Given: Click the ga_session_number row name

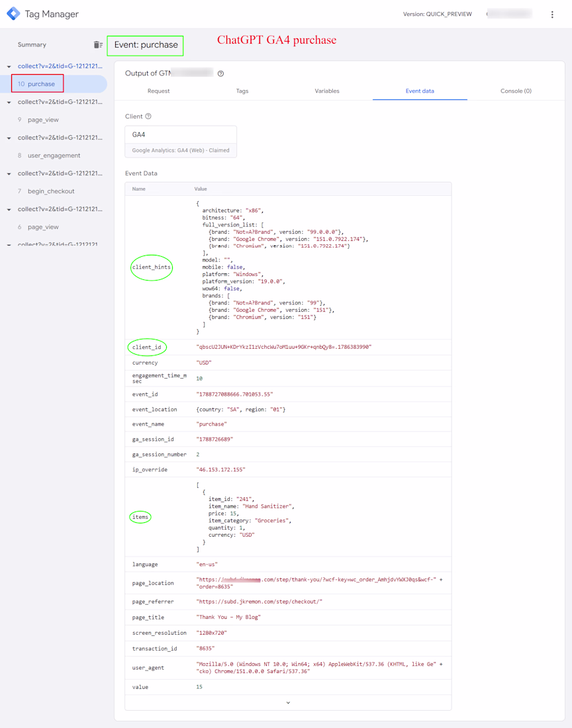Looking at the screenshot, I should [x=160, y=455].
